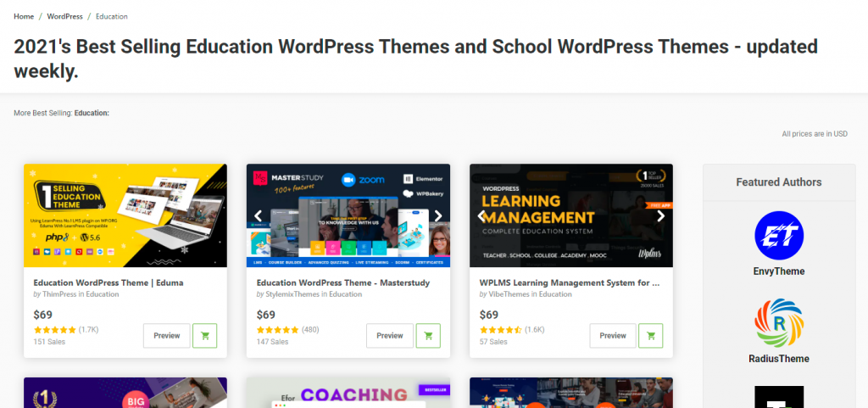Screen dimensions: 868x408
Task: Go to Home breadcrumb
Action: click(24, 17)
